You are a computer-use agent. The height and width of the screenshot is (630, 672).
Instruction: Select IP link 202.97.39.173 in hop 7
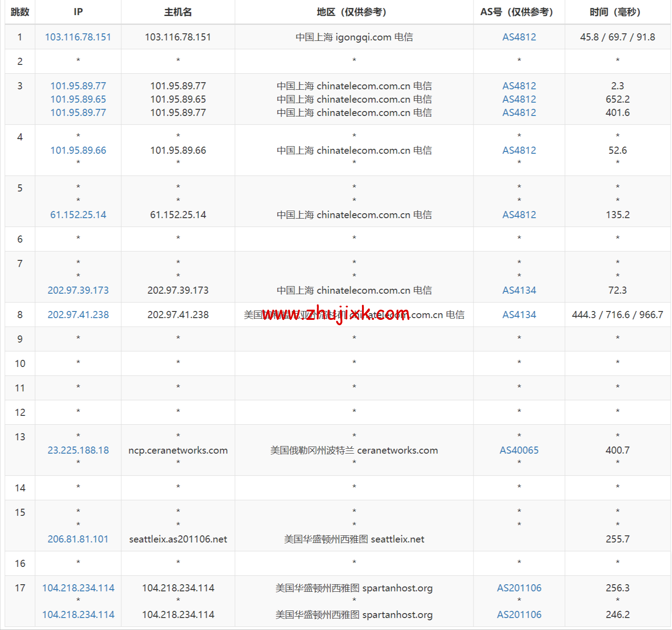78,290
